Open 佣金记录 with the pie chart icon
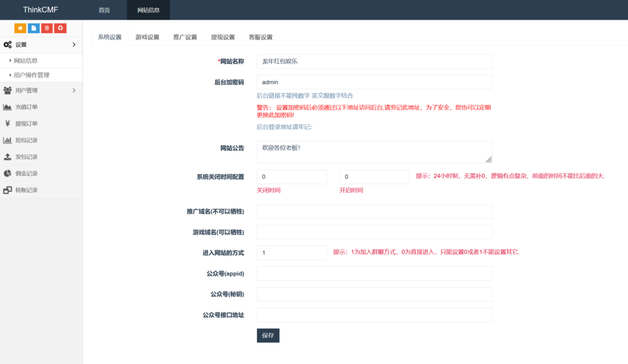The height and width of the screenshot is (364, 628). click(x=26, y=173)
